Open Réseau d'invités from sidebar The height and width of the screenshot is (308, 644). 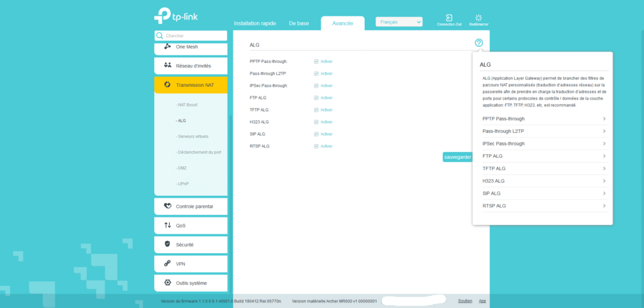pyautogui.click(x=191, y=66)
